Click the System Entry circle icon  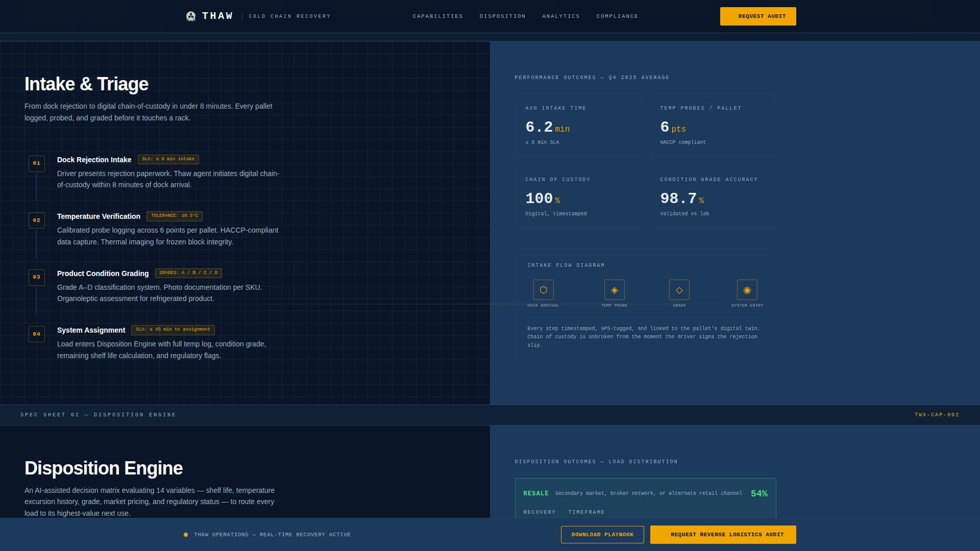click(x=747, y=290)
